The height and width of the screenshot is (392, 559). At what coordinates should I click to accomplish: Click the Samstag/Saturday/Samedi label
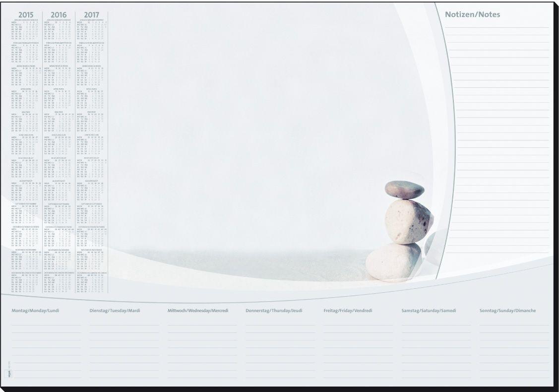(x=429, y=311)
